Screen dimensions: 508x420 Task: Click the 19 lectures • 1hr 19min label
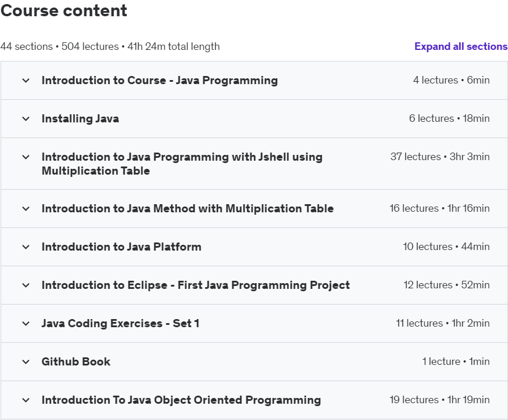pyautogui.click(x=439, y=400)
